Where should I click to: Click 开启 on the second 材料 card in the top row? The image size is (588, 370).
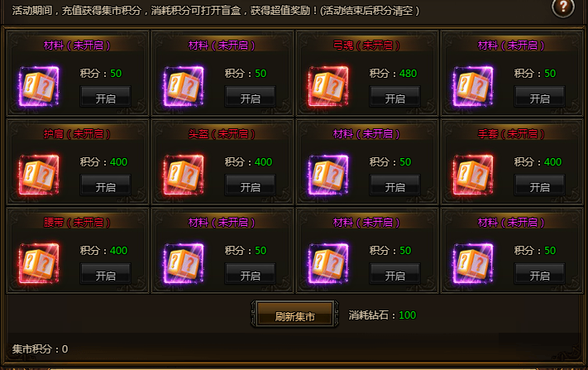250,97
